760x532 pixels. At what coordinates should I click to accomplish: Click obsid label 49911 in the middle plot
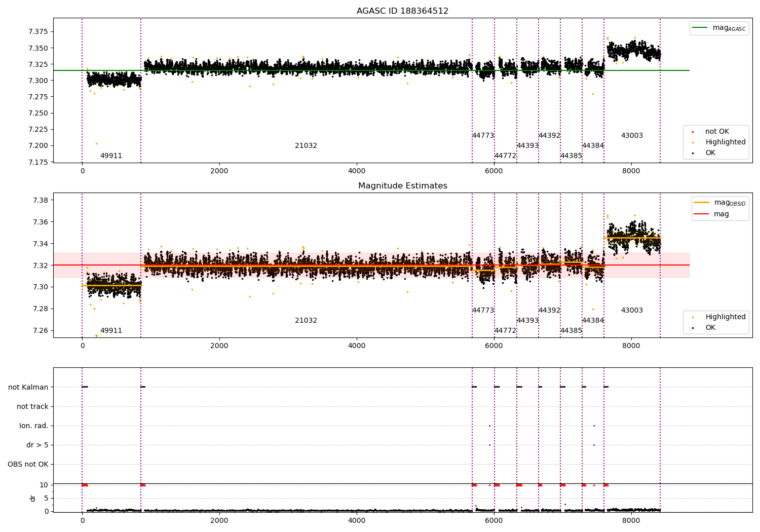pos(111,331)
